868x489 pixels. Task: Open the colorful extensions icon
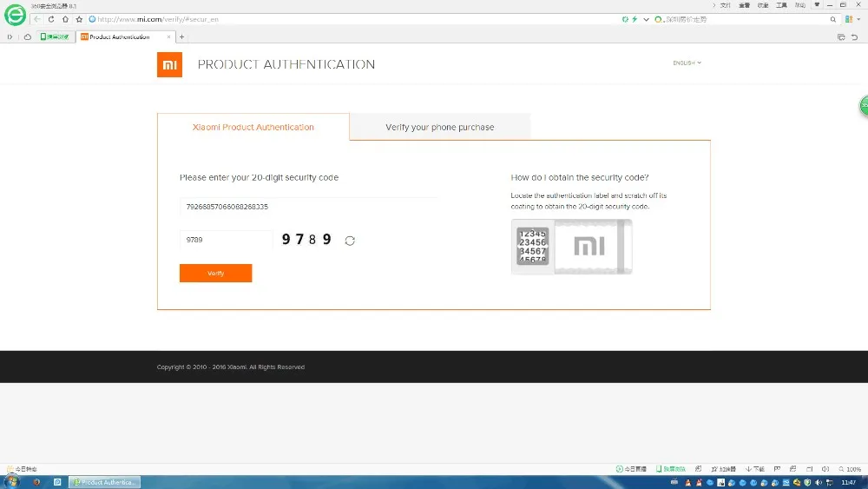point(849,19)
